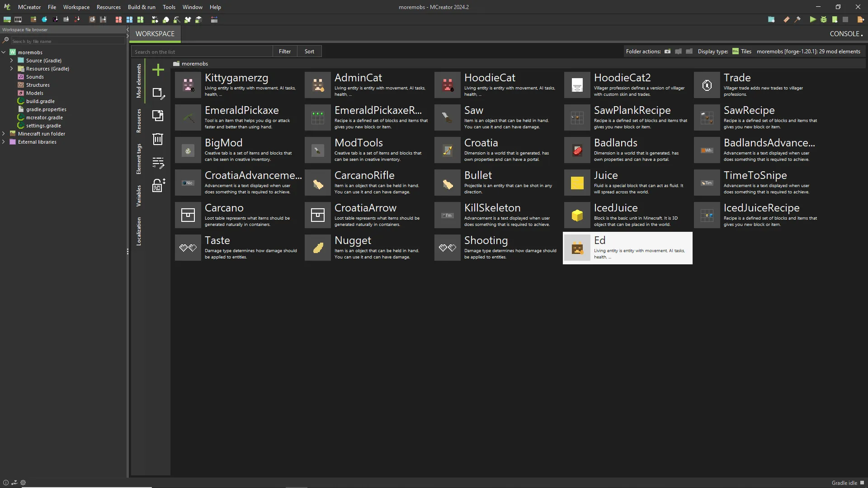This screenshot has height=488, width=868.
Task: Select the IcedJuice block element tile
Action: 627,215
